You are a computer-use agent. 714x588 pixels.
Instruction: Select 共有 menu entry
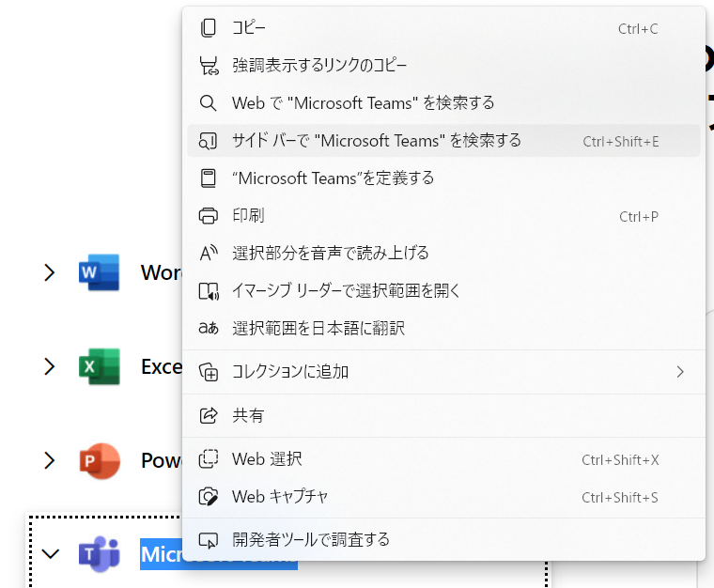click(x=443, y=415)
